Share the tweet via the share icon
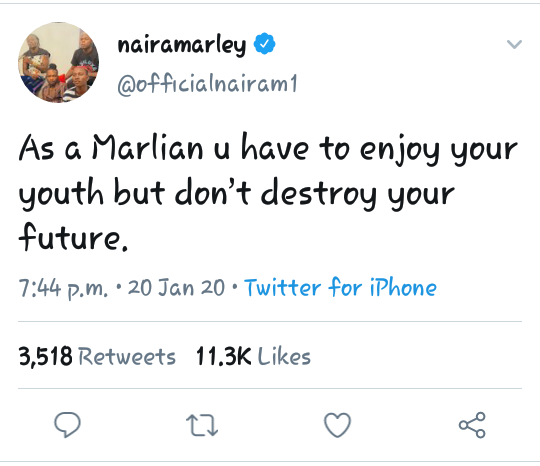540x466 pixels. pyautogui.click(x=472, y=425)
